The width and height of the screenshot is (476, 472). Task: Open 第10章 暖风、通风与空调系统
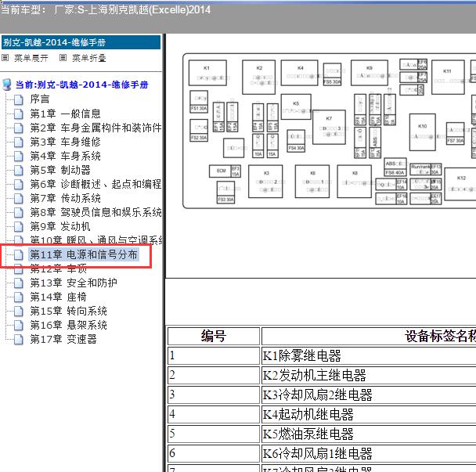[96, 240]
